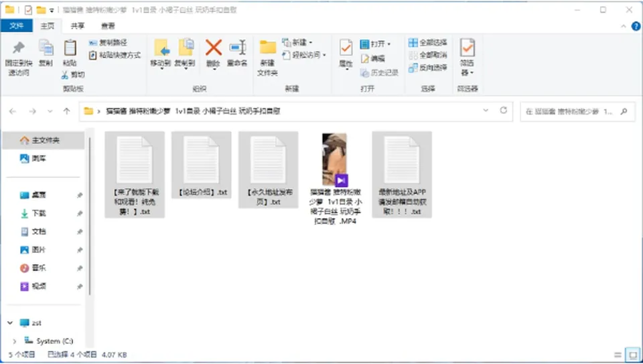Viewport: 643px width, 364px height.
Task: Click the search input field
Action: [570, 111]
